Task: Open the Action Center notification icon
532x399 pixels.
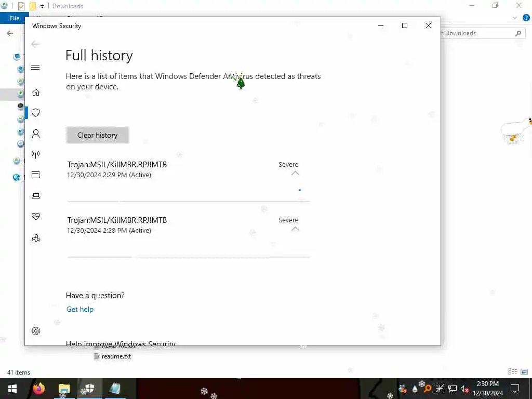Action: click(x=515, y=389)
